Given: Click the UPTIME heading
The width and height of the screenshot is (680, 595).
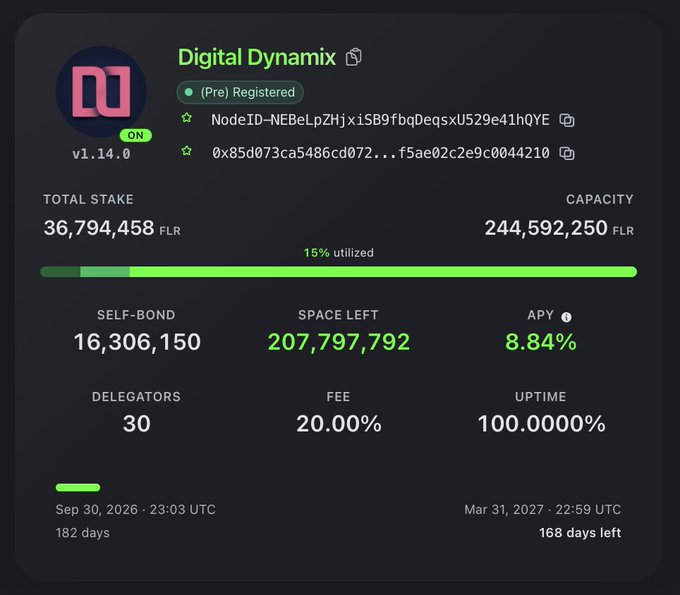Looking at the screenshot, I should point(540,397).
